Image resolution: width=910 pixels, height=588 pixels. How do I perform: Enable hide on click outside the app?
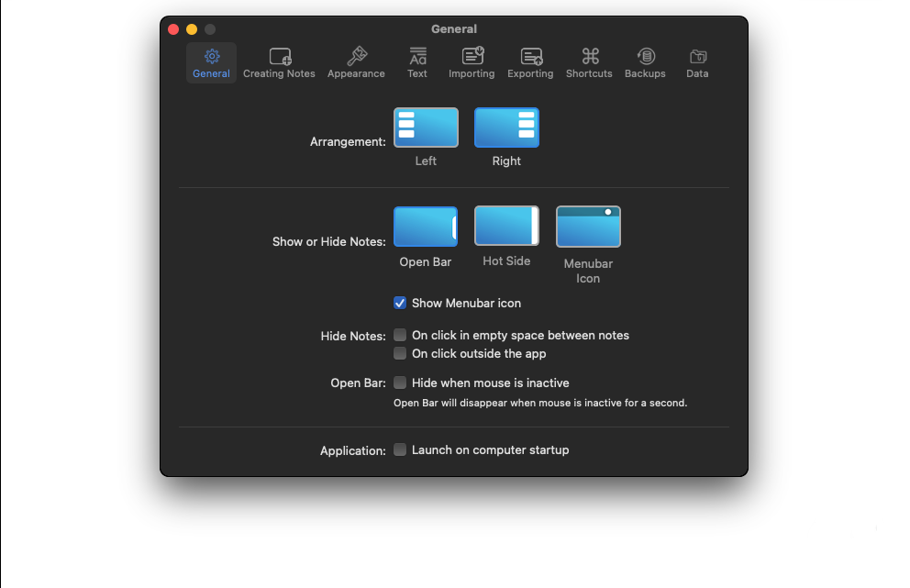400,353
